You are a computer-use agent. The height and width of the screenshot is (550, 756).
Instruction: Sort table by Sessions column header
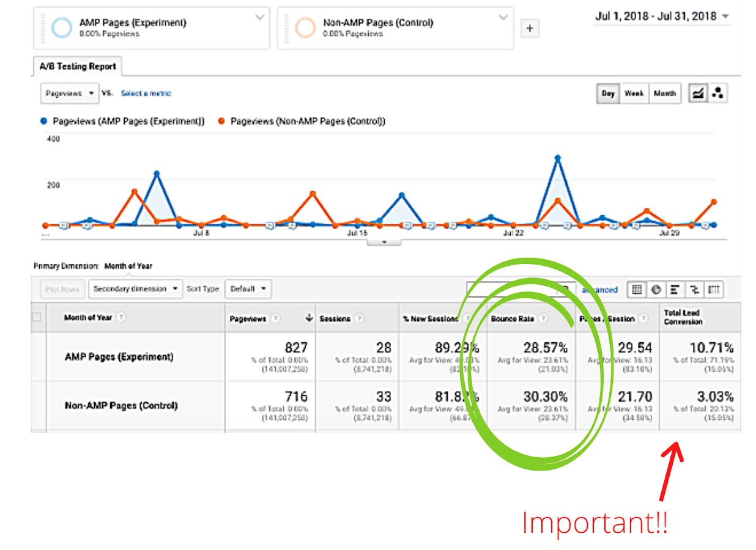(335, 318)
